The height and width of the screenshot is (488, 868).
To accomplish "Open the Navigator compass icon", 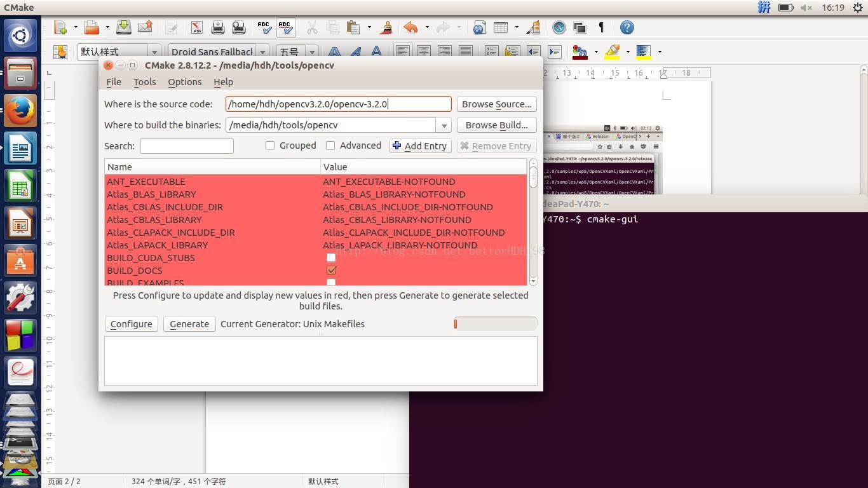I will [x=559, y=27].
